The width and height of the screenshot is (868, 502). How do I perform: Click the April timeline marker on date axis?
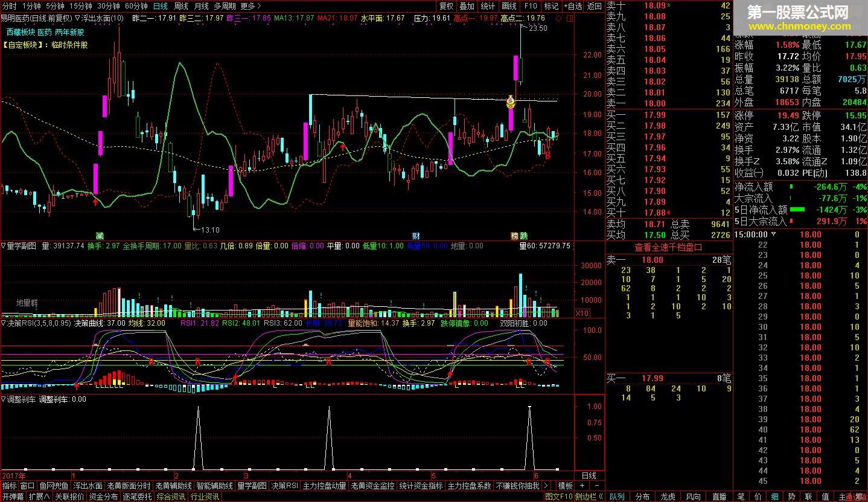tap(350, 475)
